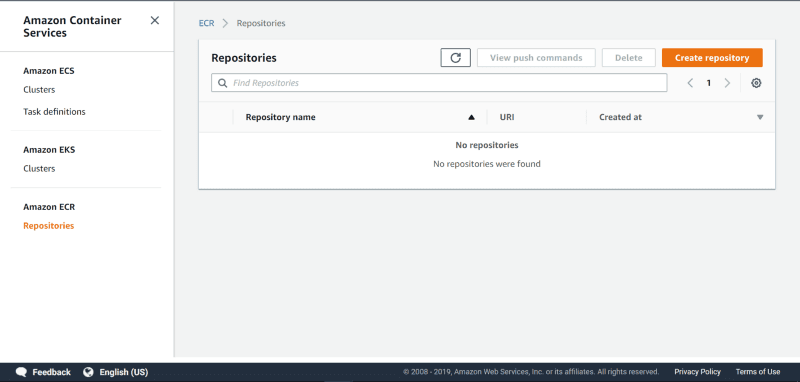Click the Repository name column header

[x=281, y=117]
